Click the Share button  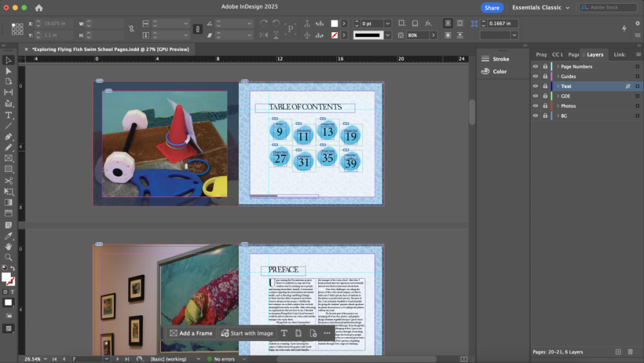492,8
